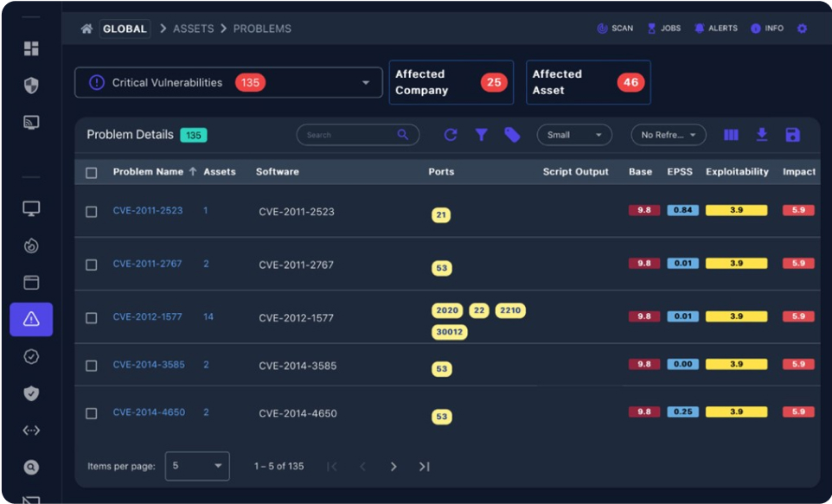Viewport: 832px width, 504px height.
Task: Go to the next page of results
Action: 394,467
